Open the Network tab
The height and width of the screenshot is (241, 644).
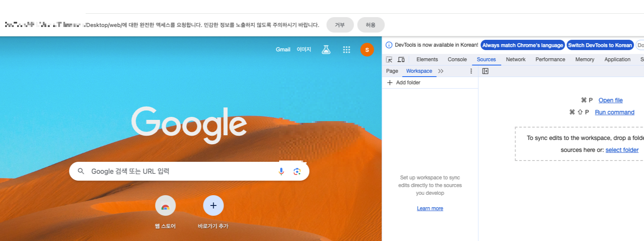click(x=516, y=60)
